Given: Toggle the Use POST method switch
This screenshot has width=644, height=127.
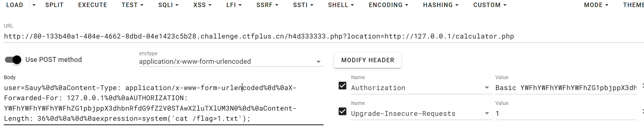Looking at the screenshot, I should [13, 60].
